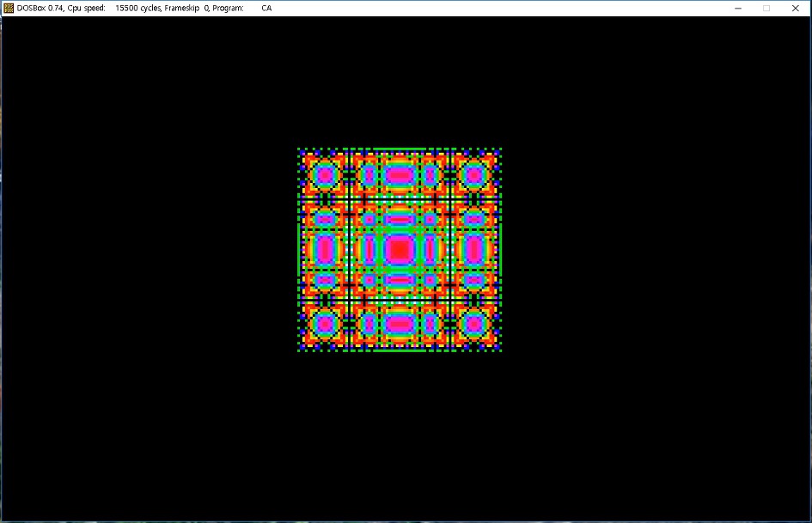Click the DOSBox icon in title bar

pos(9,8)
